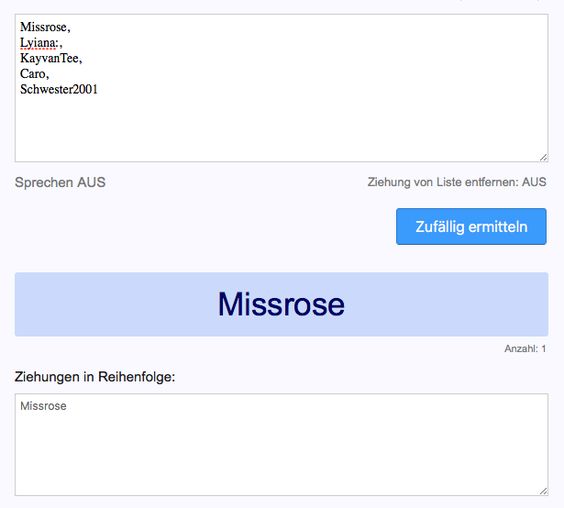Place cursor on the Caro entry
This screenshot has width=564, height=508.
point(32,74)
